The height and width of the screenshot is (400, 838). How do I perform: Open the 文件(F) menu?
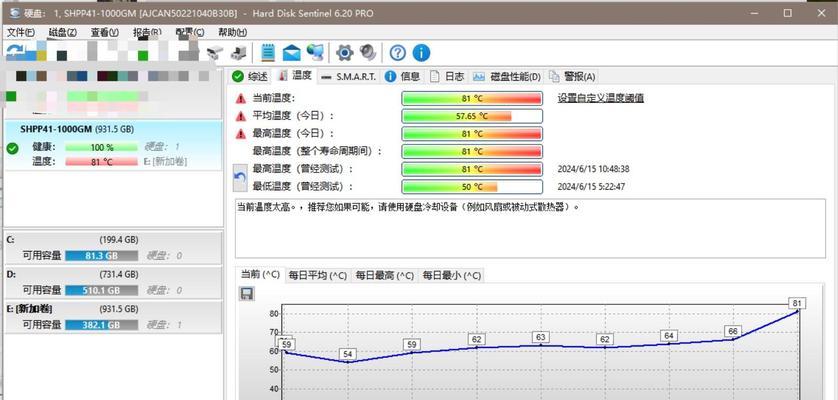point(21,32)
